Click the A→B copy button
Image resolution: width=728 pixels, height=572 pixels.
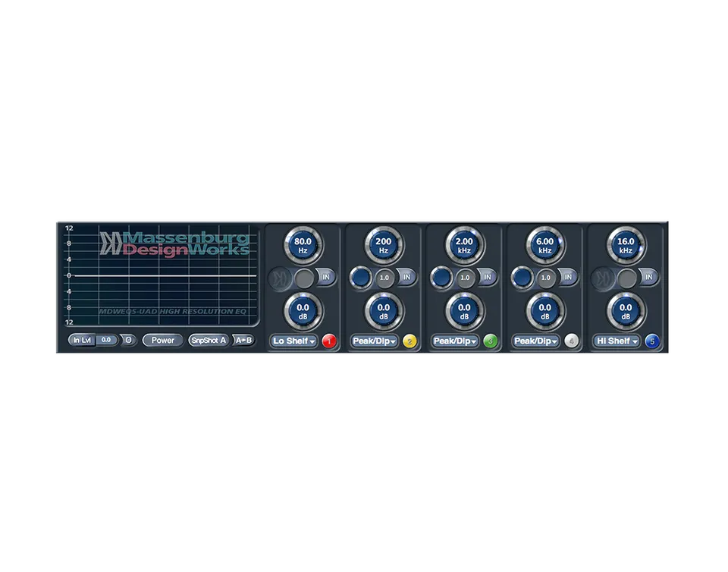coord(243,341)
